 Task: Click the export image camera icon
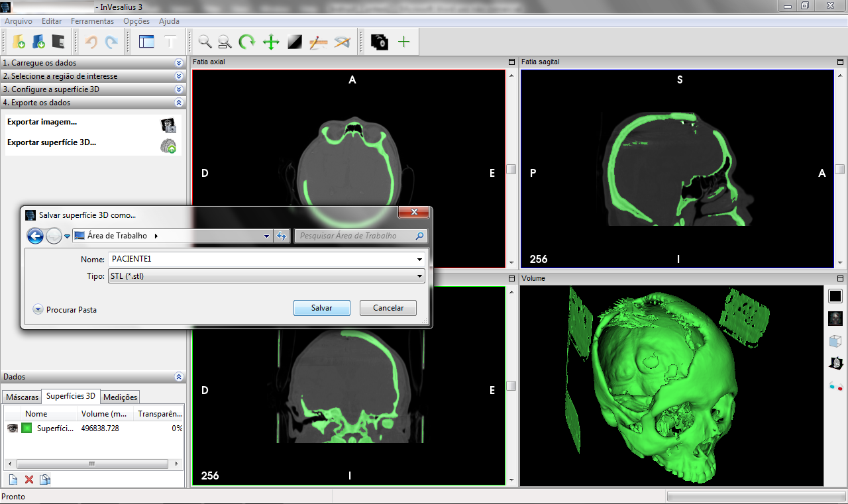pyautogui.click(x=168, y=125)
